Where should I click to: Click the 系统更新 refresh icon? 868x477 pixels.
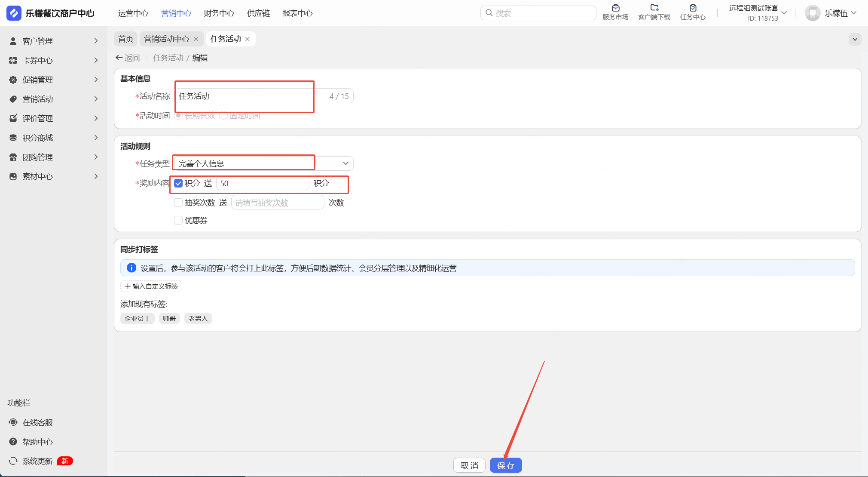pos(13,461)
